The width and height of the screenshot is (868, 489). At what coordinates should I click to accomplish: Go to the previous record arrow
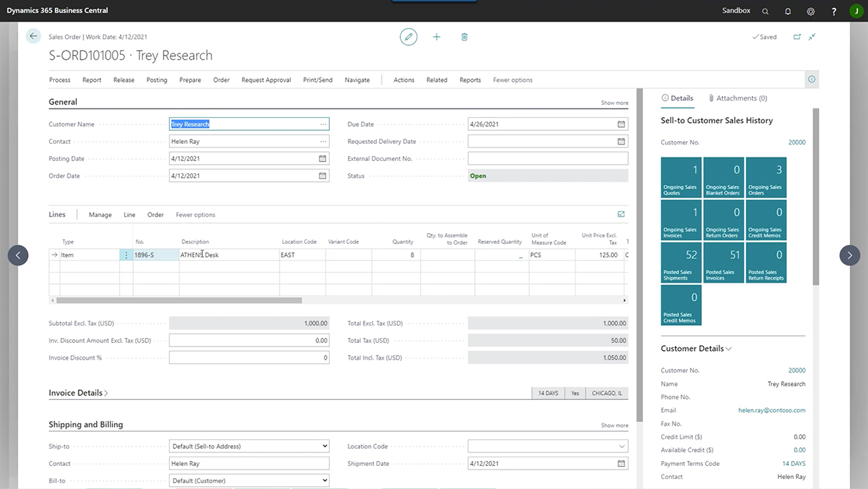[18, 255]
